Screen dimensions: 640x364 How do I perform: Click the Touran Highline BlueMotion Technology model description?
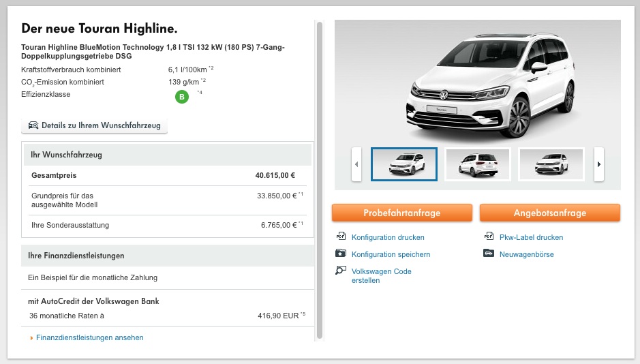[153, 52]
